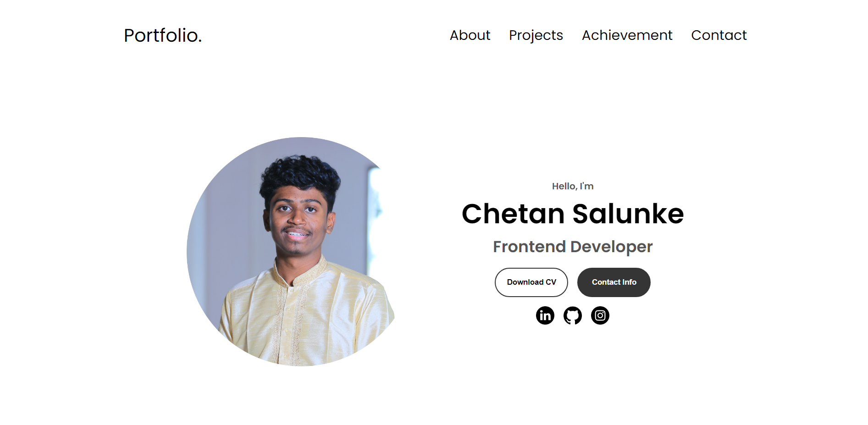Go to the About section
Image resolution: width=868 pixels, height=425 pixels.
pos(470,35)
